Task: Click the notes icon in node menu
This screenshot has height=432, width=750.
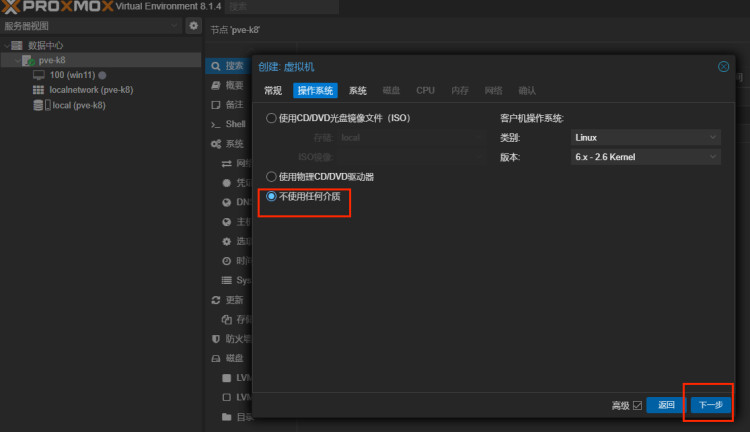Action: point(216,105)
